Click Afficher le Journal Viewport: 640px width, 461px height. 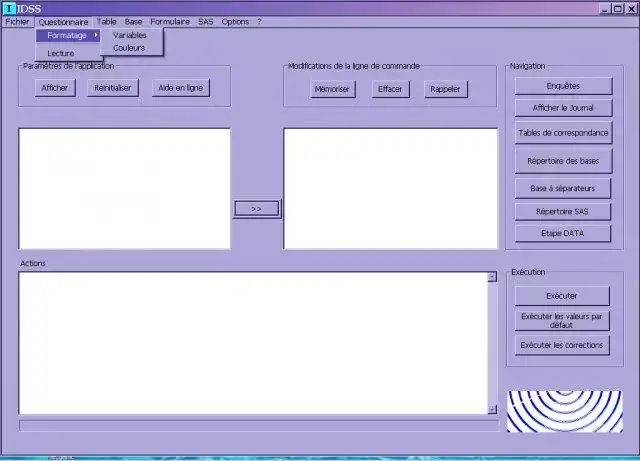point(563,108)
